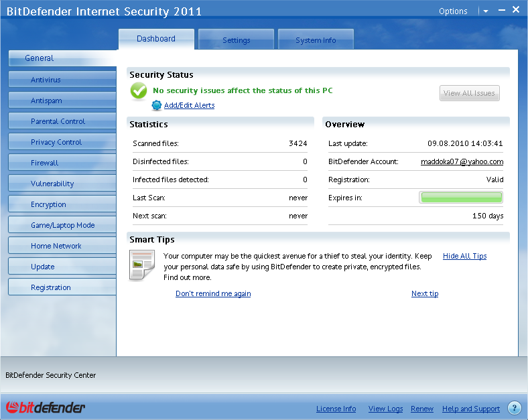Open the Options menu
Image resolution: width=528 pixels, height=420 pixels.
[453, 11]
